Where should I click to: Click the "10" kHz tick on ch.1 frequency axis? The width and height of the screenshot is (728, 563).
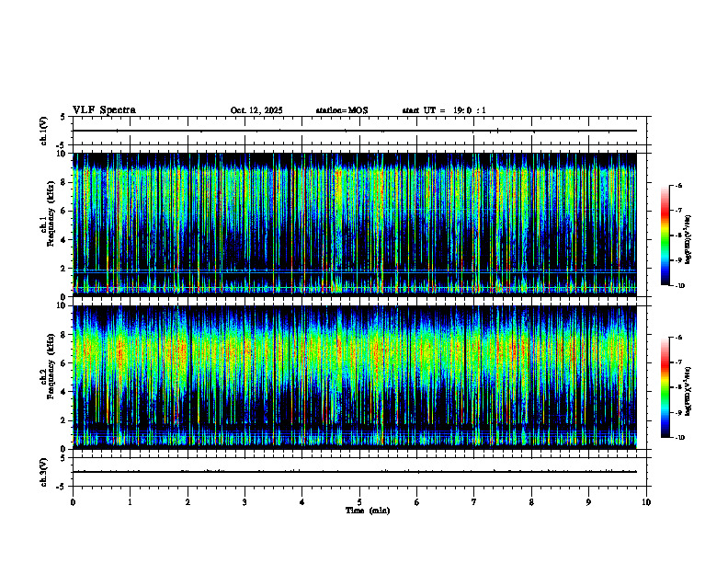coord(63,154)
